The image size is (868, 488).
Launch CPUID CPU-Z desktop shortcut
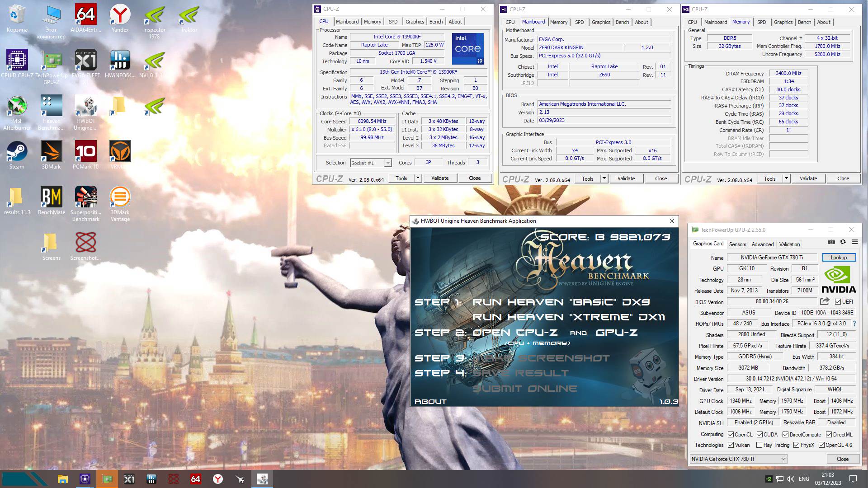(x=17, y=63)
